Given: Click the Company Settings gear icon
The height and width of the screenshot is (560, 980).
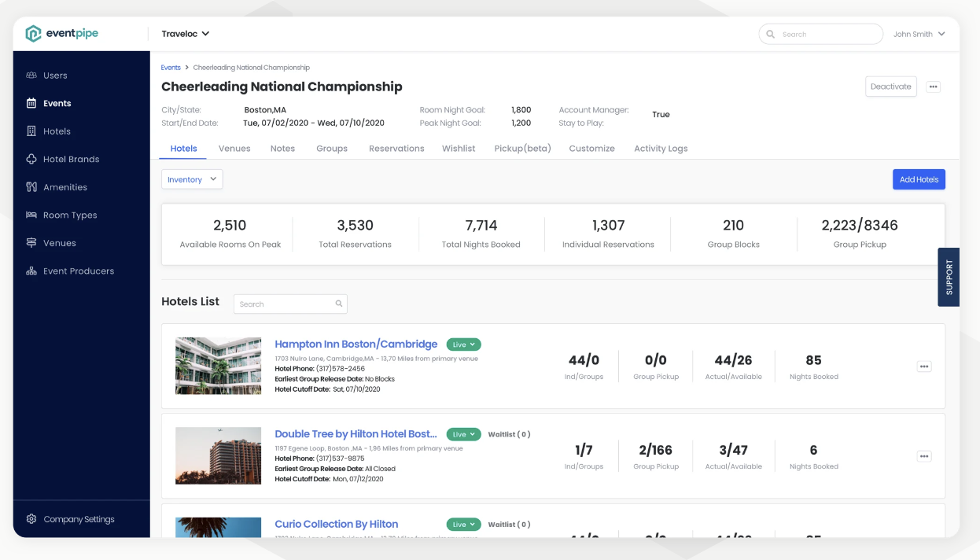Looking at the screenshot, I should (x=31, y=519).
